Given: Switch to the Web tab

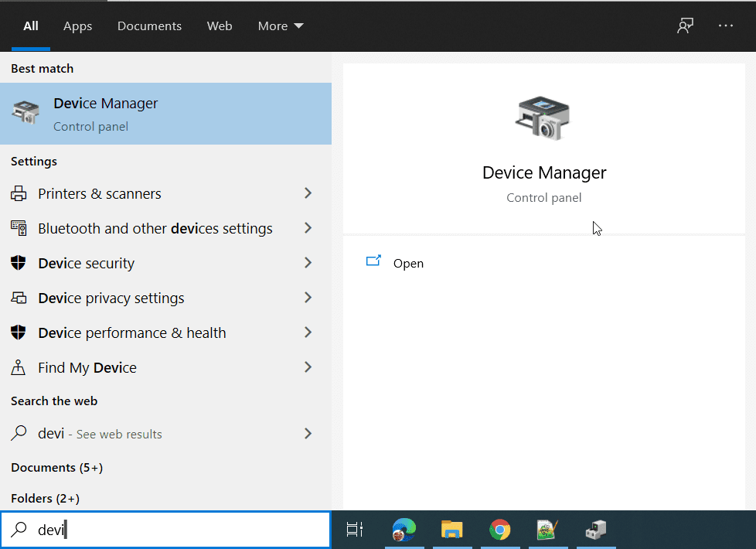Looking at the screenshot, I should coord(220,26).
